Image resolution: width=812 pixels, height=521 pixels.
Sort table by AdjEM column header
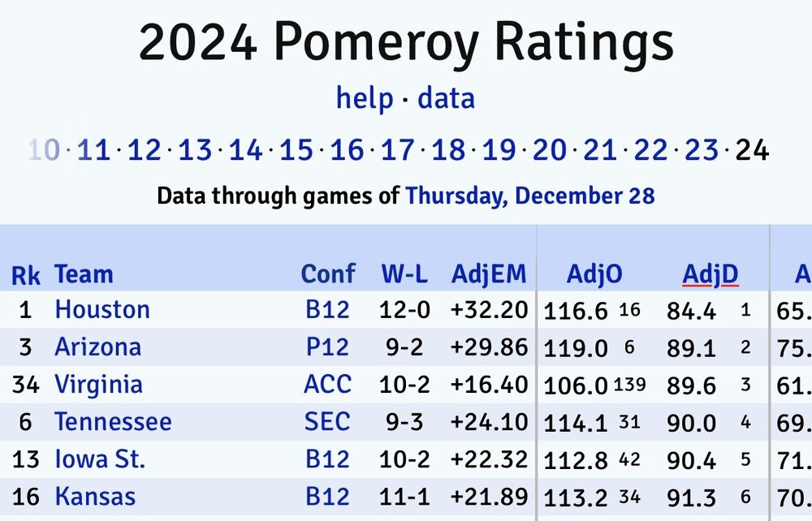coord(489,274)
